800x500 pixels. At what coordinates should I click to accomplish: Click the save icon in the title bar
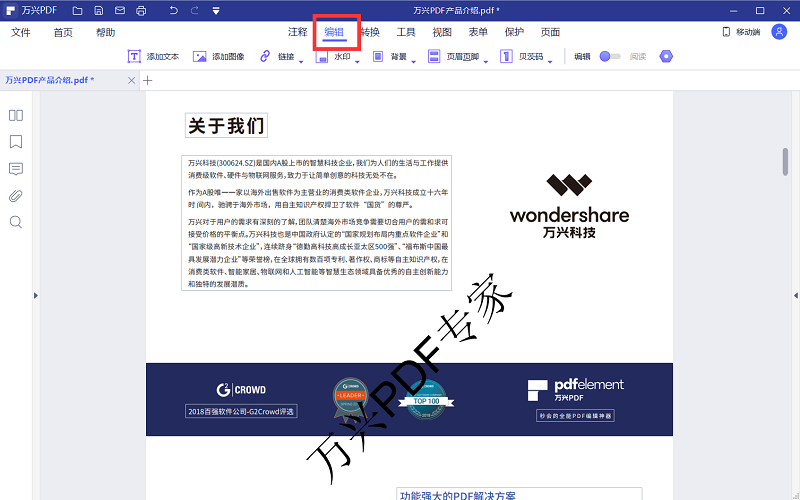tap(98, 10)
